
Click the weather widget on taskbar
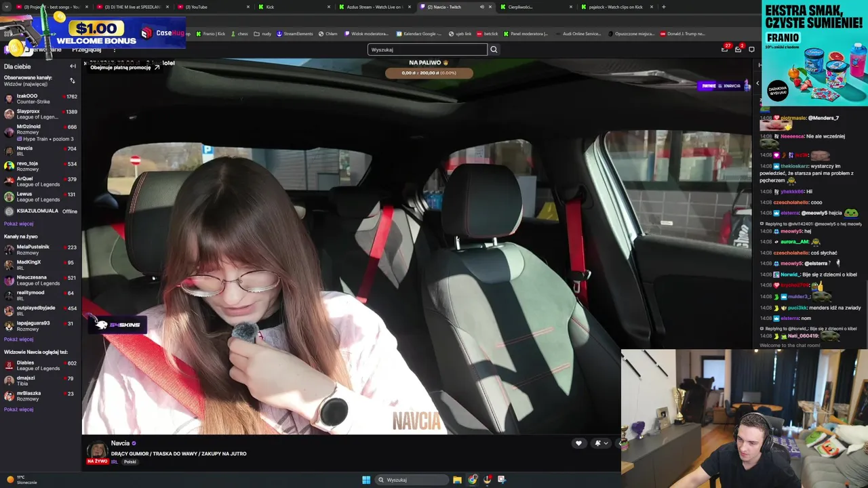click(22, 480)
